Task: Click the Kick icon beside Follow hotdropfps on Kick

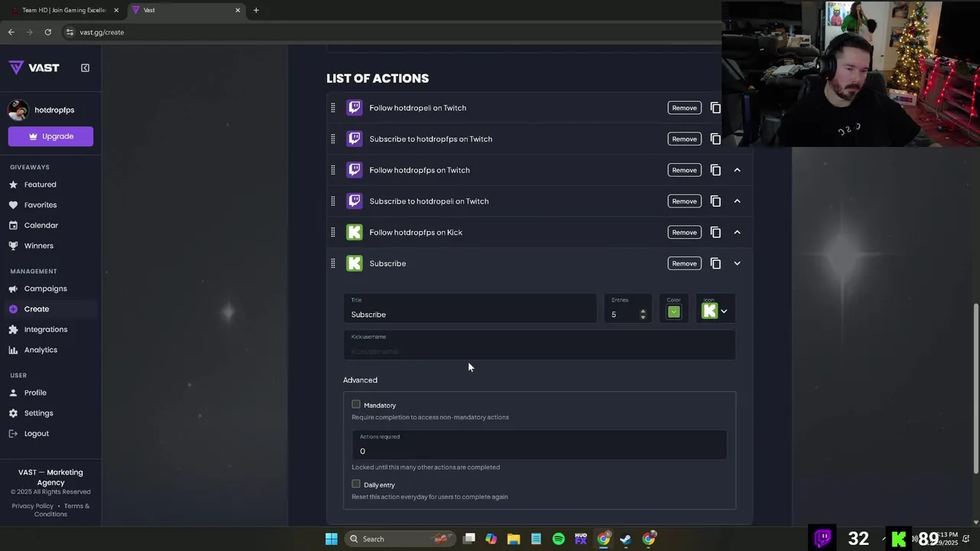Action: click(x=354, y=232)
